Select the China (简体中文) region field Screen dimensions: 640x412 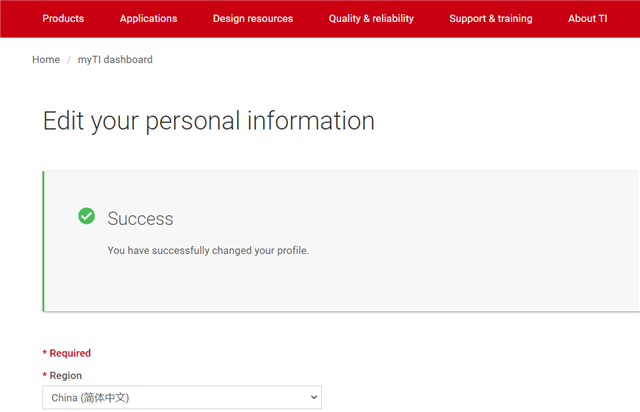(x=170, y=398)
